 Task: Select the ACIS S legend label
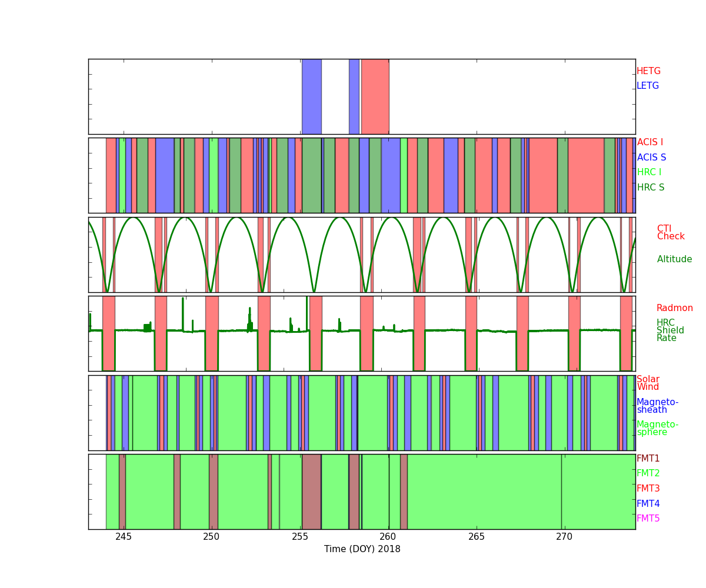pyautogui.click(x=651, y=158)
